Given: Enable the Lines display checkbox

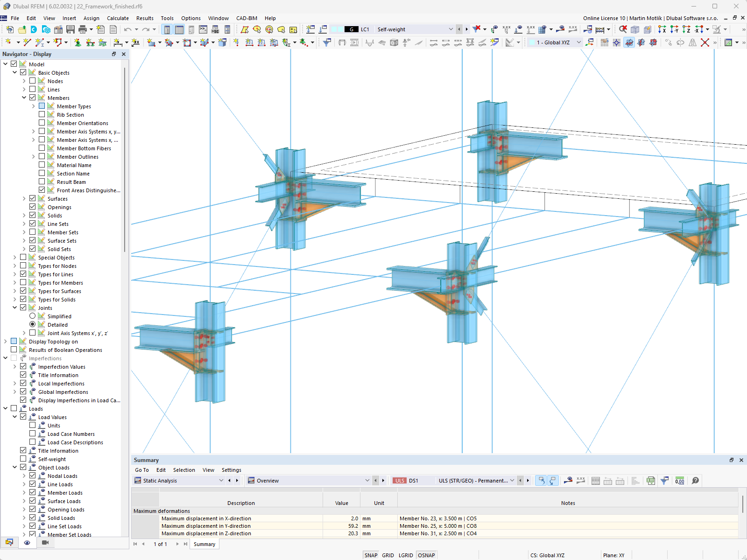Looking at the screenshot, I should coord(33,89).
